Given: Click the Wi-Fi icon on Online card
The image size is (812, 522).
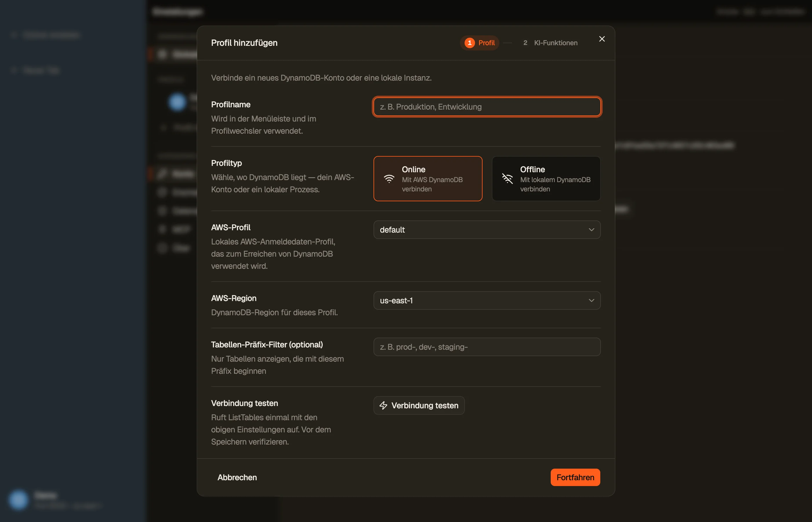Looking at the screenshot, I should [389, 179].
